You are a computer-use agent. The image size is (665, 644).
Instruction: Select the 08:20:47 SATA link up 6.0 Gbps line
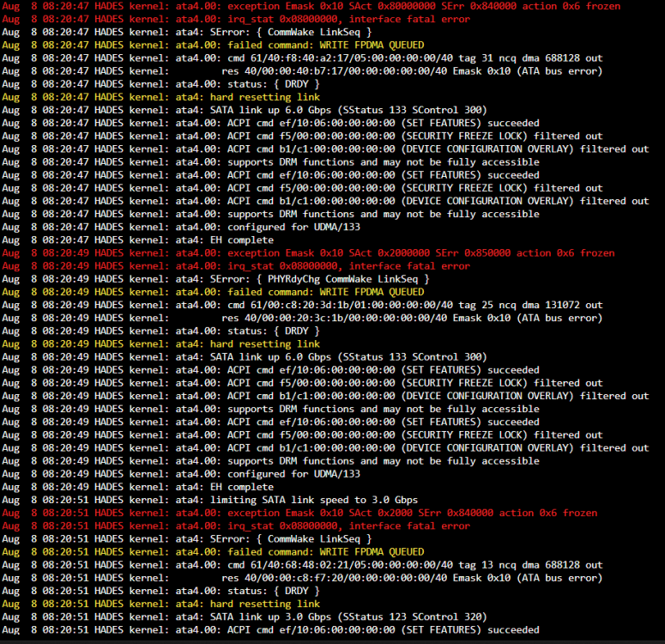coord(245,110)
